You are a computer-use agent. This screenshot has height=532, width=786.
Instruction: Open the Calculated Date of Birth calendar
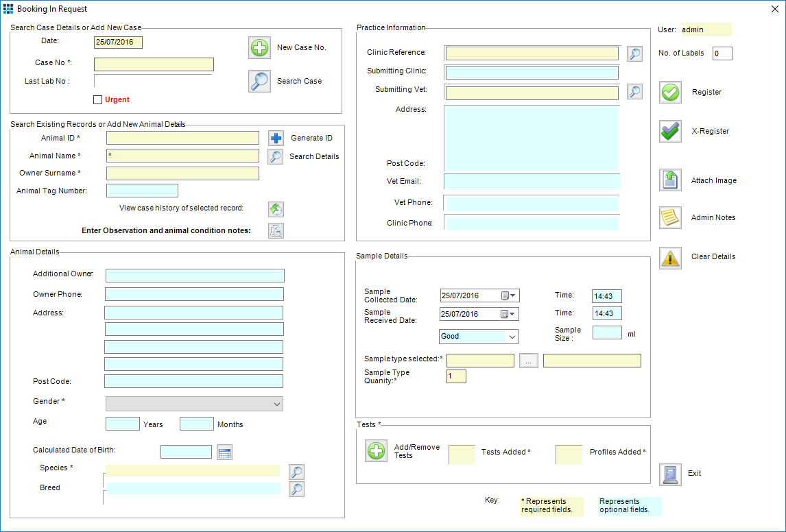coord(224,451)
